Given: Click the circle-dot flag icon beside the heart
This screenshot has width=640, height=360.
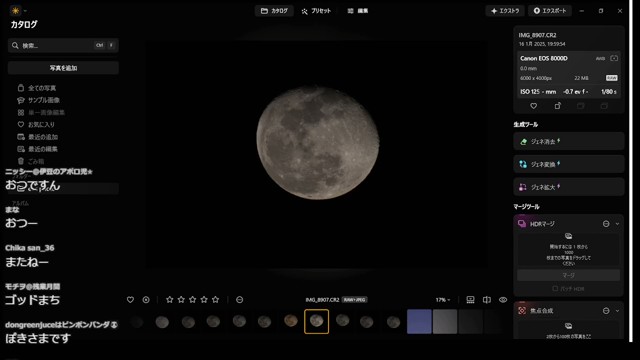Looking at the screenshot, I should 146,300.
